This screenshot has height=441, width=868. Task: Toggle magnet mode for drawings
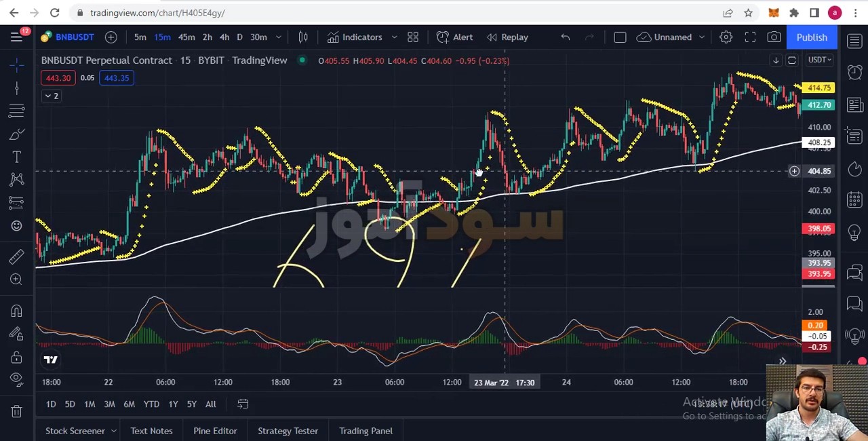point(17,310)
